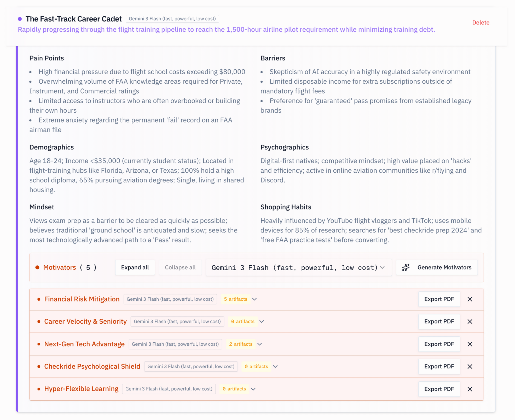Click the Gemini tag on Hyper-Flexible Learning
Image resolution: width=515 pixels, height=420 pixels.
tap(169, 389)
